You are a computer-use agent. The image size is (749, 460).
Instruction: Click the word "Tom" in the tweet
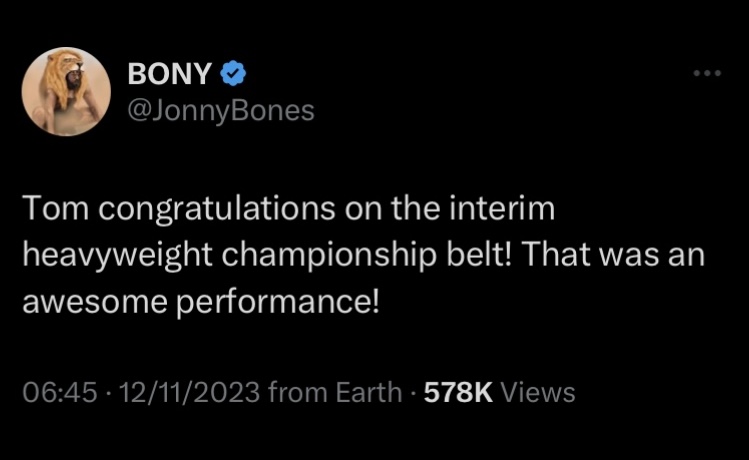(x=56, y=208)
